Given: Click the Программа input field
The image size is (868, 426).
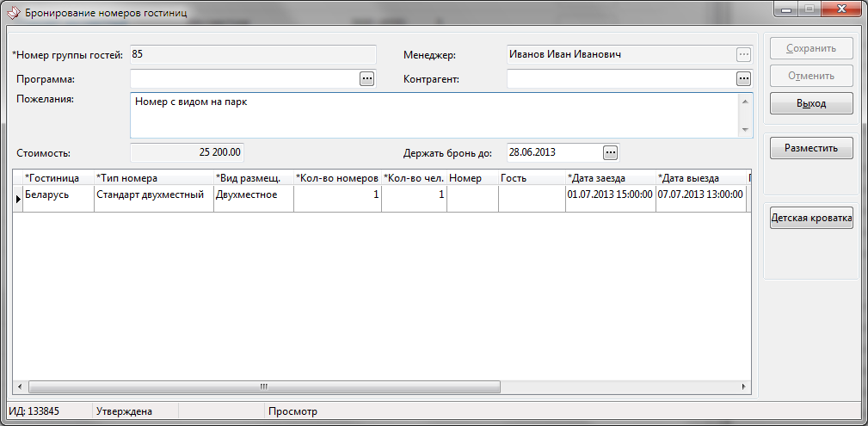Looking at the screenshot, I should coord(243,79).
